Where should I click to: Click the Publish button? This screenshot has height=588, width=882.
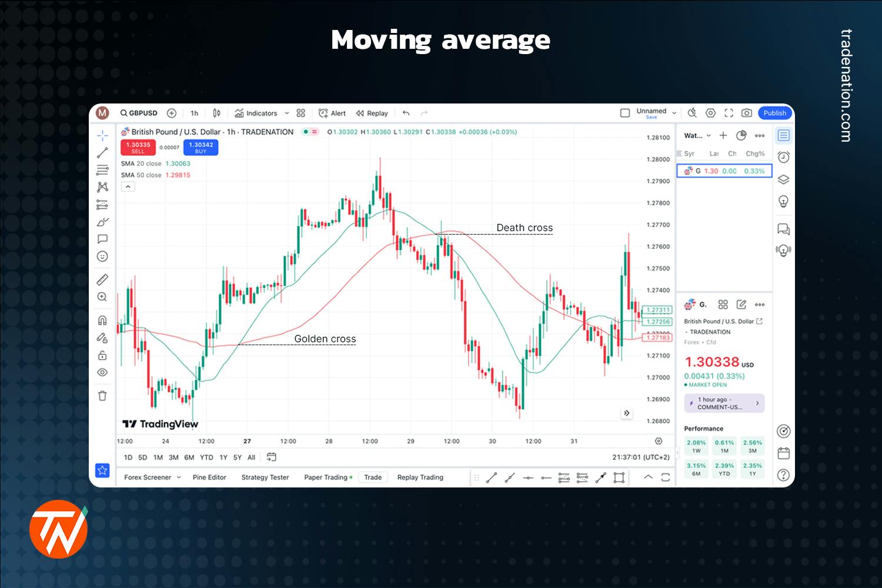(x=774, y=113)
